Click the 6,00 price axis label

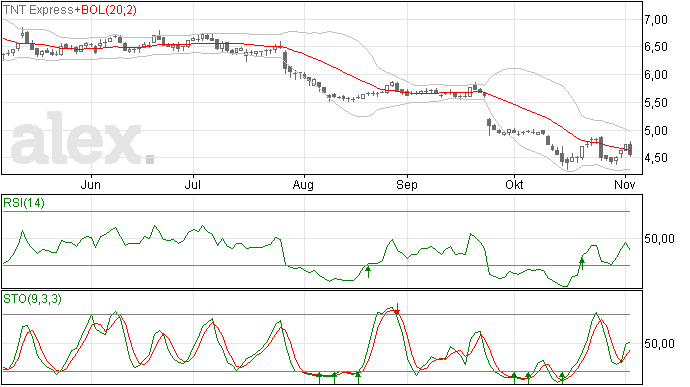point(656,75)
